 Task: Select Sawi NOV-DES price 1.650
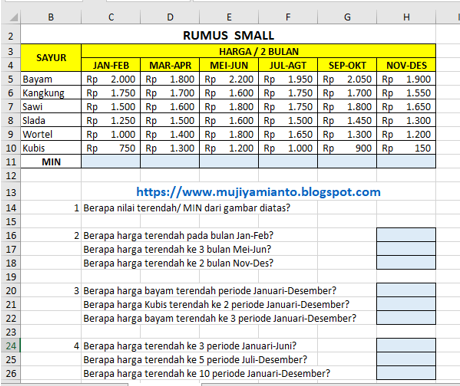[x=406, y=107]
